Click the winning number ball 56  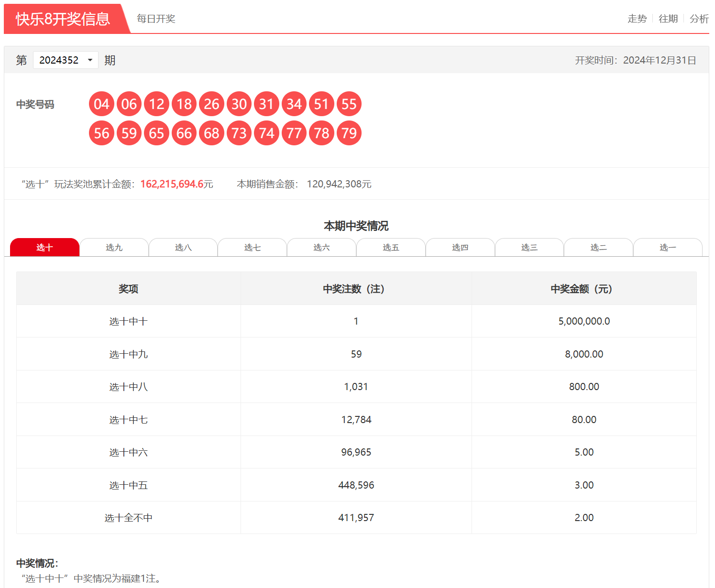coord(101,133)
